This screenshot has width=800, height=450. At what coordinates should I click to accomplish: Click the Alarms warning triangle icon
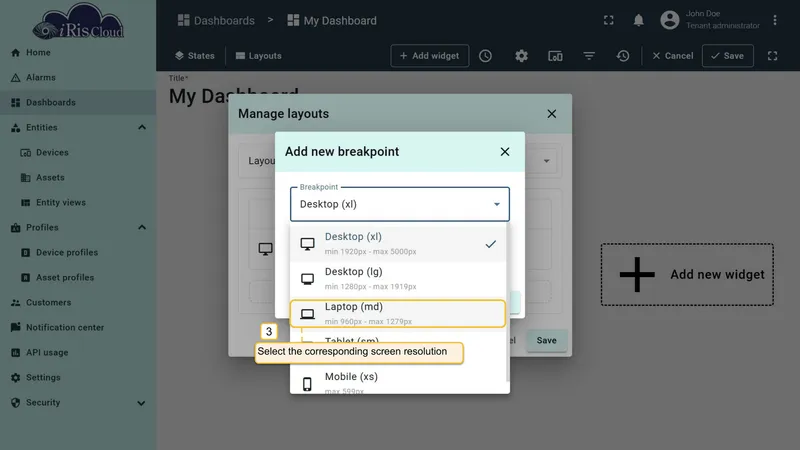[x=15, y=78]
